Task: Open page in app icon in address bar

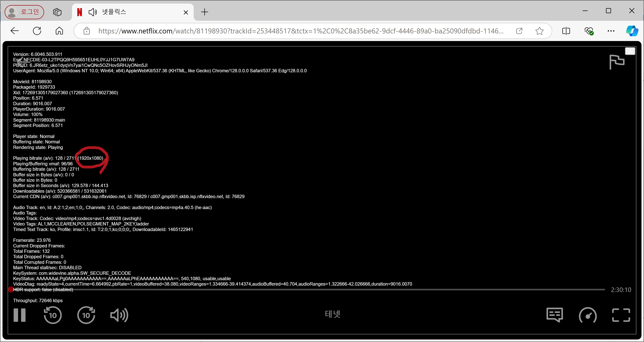Action: 519,31
